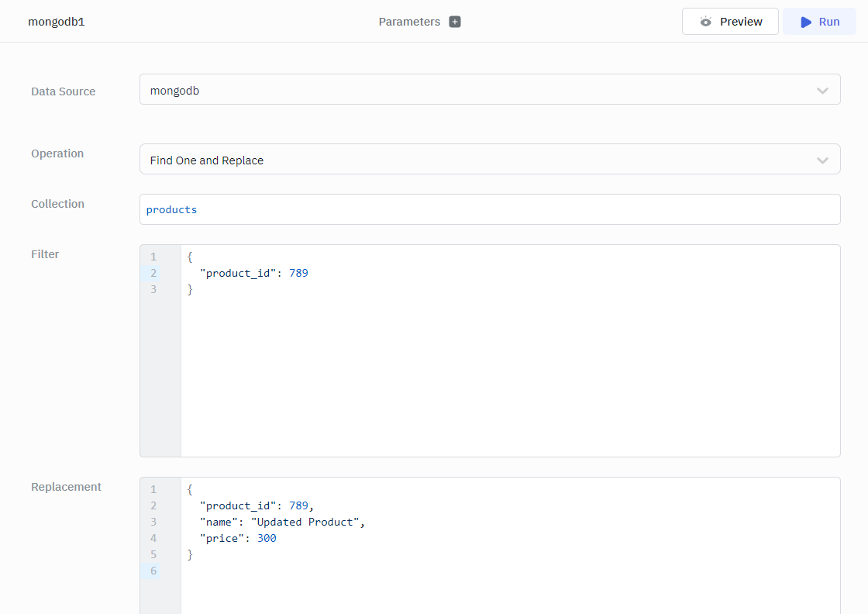
Task: Select line number 2 in Filter gutter
Action: [153, 273]
